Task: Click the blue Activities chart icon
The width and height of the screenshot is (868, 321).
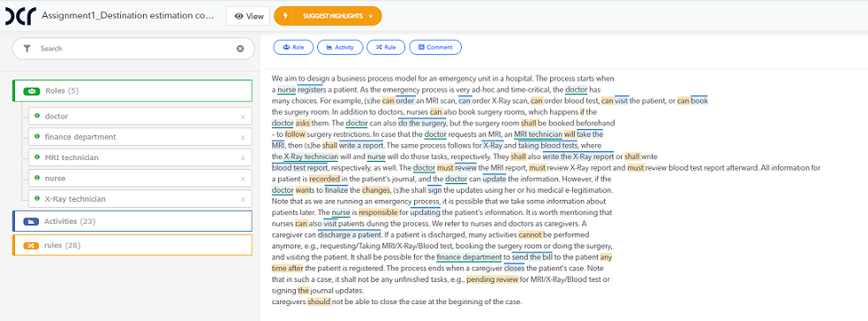Action: [x=31, y=221]
